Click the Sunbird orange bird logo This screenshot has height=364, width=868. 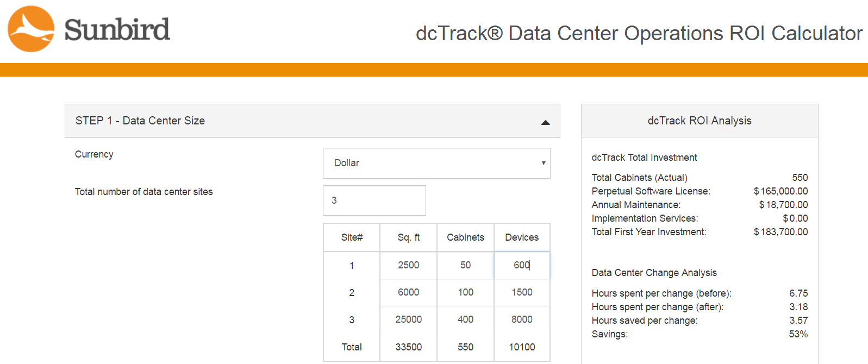point(31,29)
